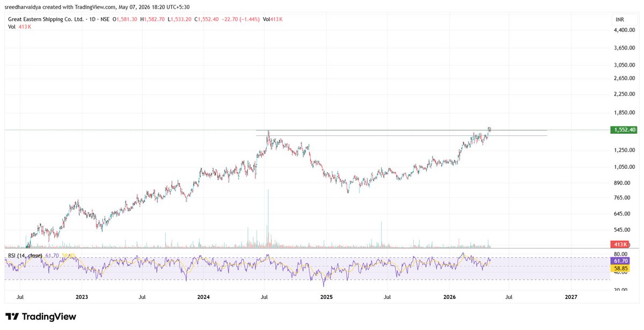Click the 545.00 price axis label

623,230
